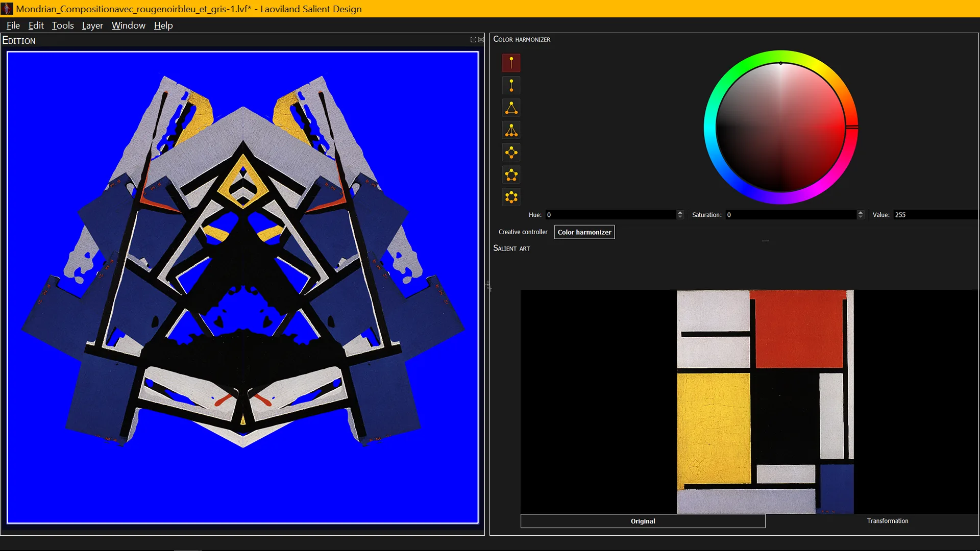Switch to the Color harmonizer tab

tap(584, 232)
